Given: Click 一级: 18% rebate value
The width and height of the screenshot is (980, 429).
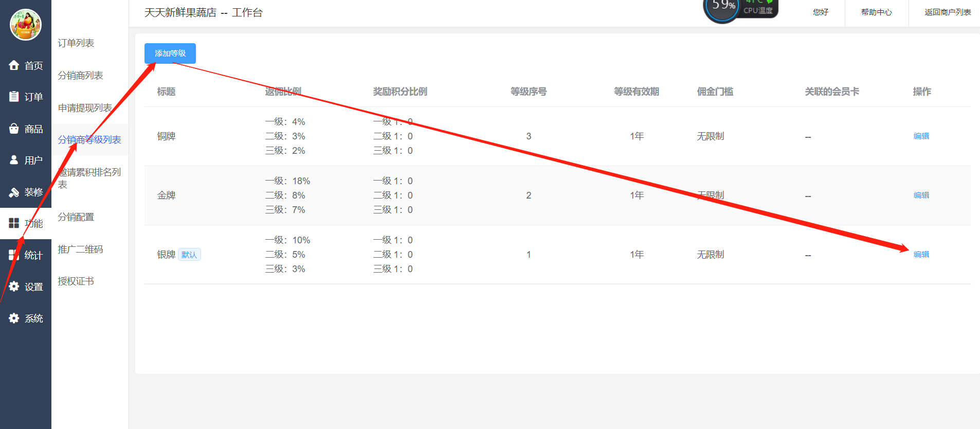Looking at the screenshot, I should (287, 181).
